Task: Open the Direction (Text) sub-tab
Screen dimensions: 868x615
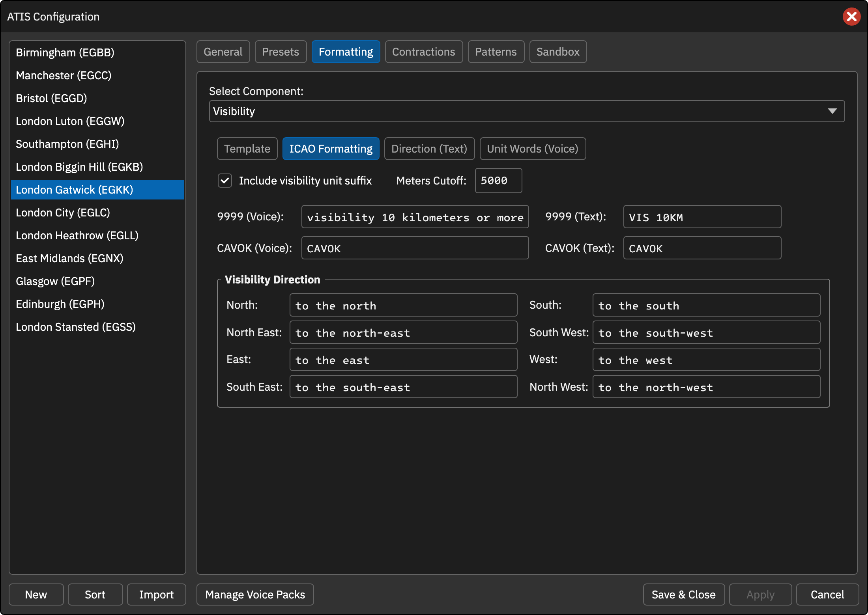Action: 429,149
